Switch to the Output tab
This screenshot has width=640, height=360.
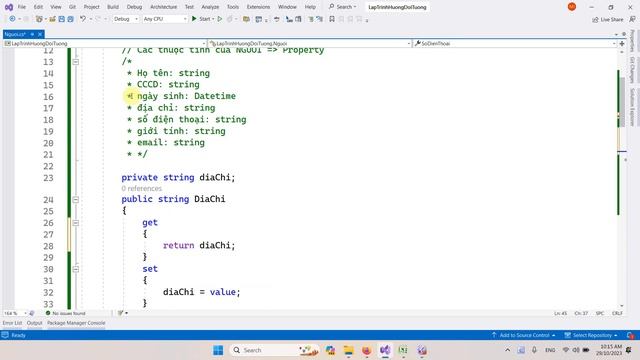click(x=34, y=323)
